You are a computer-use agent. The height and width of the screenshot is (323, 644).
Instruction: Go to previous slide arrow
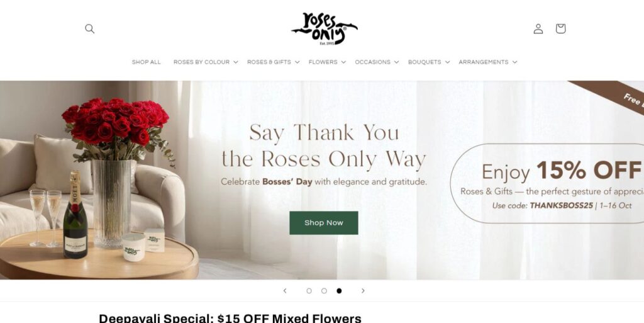click(x=285, y=290)
